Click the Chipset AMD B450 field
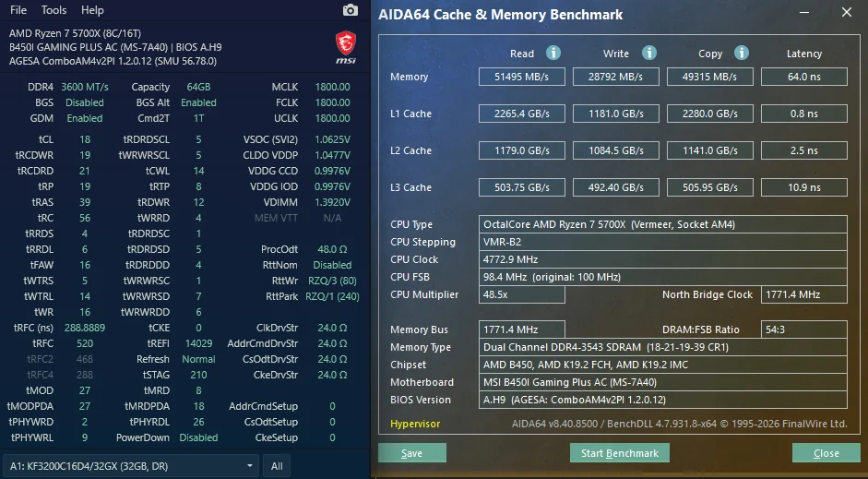Screen dimensions: 868x479 [x=662, y=365]
